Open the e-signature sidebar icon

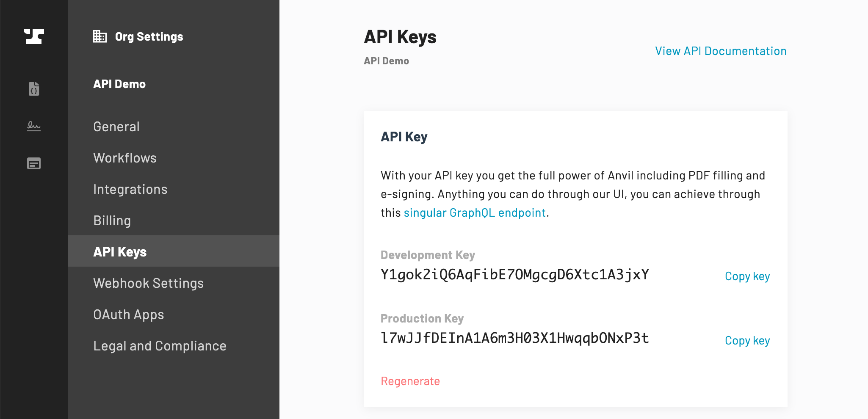click(34, 126)
